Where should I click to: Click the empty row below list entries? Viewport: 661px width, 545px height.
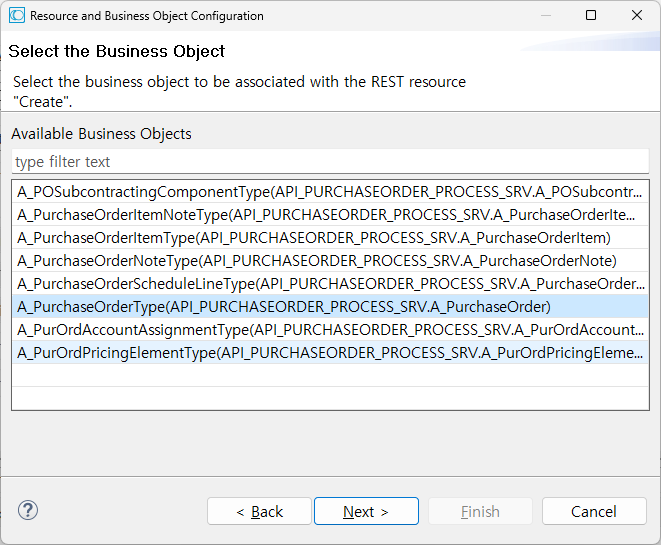pos(330,376)
